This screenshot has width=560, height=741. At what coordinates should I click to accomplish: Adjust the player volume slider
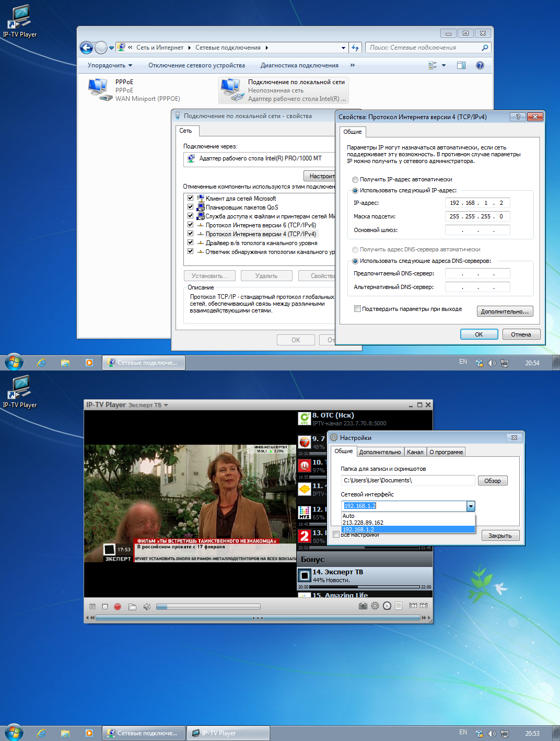click(208, 607)
